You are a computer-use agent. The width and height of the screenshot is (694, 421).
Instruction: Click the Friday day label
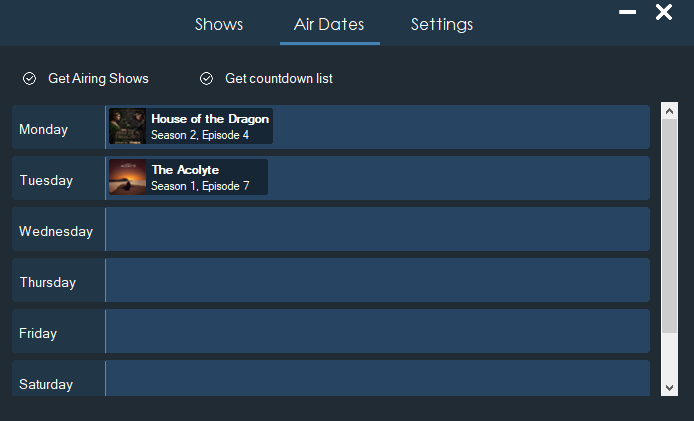(38, 334)
